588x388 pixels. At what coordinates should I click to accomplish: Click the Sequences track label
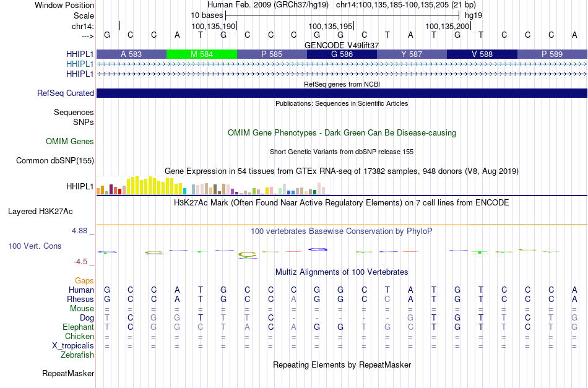pos(74,113)
